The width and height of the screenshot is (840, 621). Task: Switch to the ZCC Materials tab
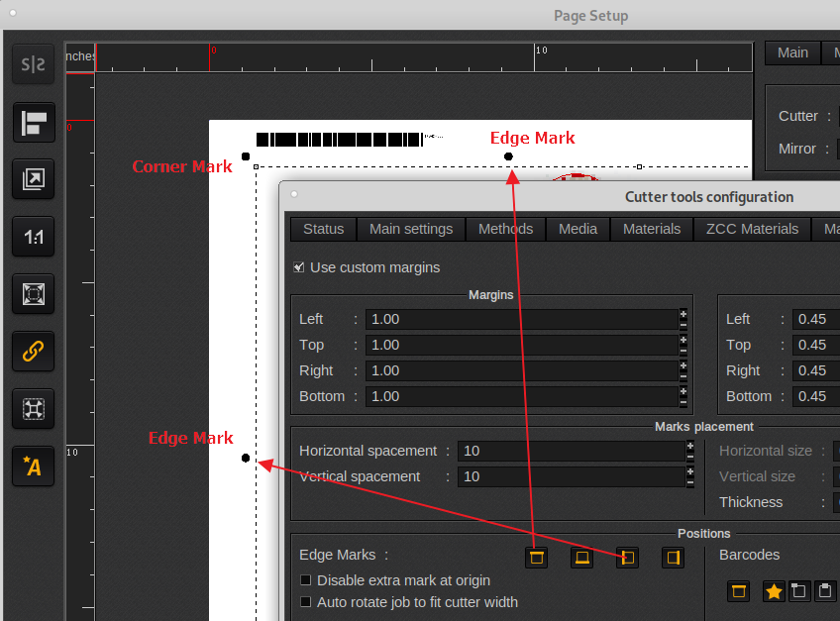pos(752,229)
